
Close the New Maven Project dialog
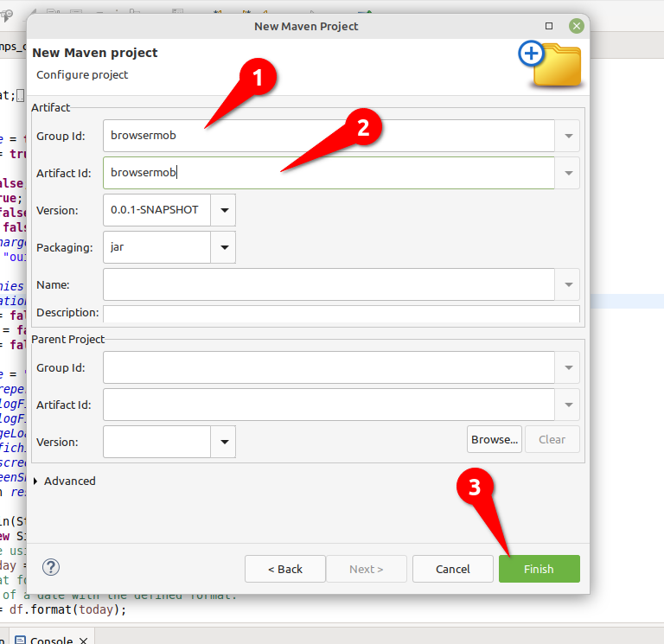[x=576, y=26]
